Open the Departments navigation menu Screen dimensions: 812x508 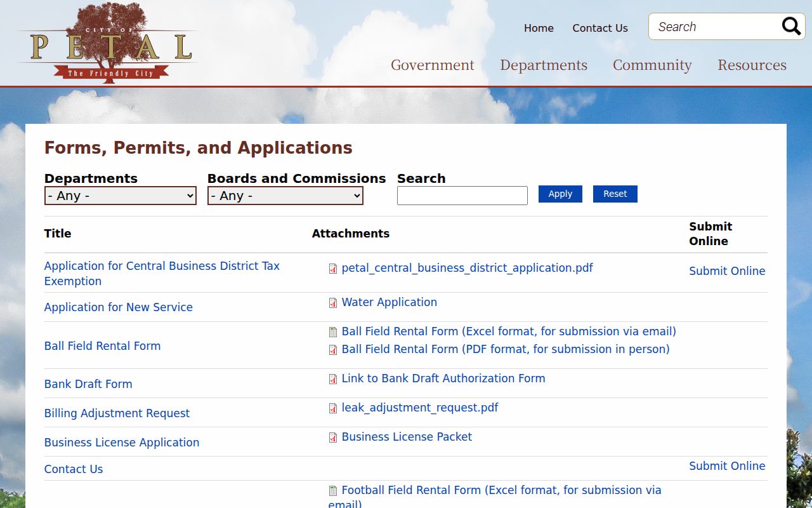[544, 65]
